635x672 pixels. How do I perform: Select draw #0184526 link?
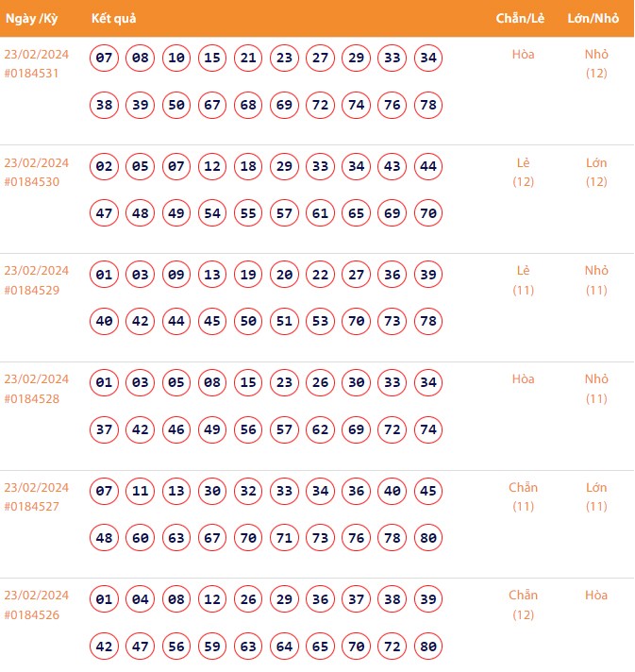pos(32,614)
